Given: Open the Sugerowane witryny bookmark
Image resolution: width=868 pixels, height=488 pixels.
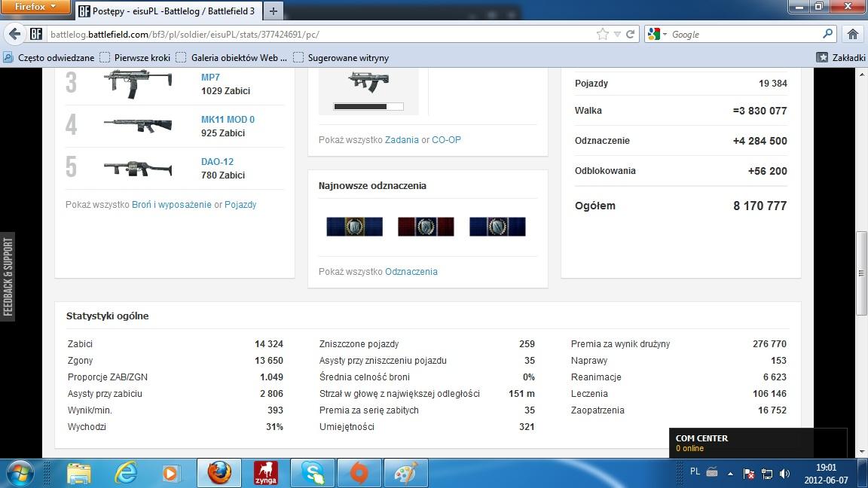Looking at the screenshot, I should [x=341, y=57].
